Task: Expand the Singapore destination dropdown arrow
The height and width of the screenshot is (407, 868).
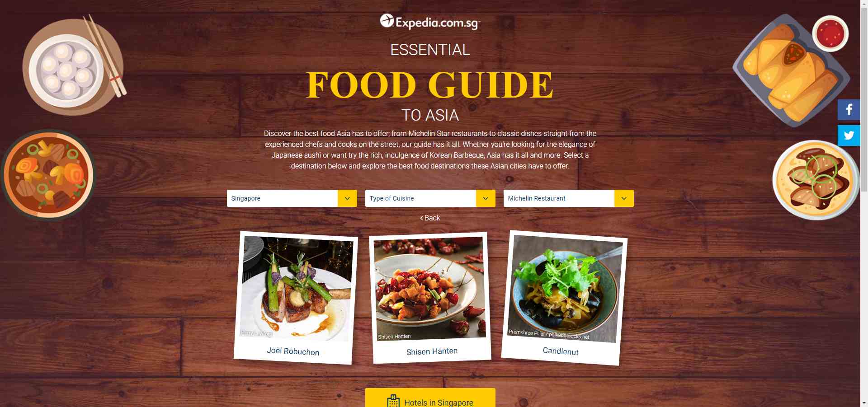Action: pos(347,198)
